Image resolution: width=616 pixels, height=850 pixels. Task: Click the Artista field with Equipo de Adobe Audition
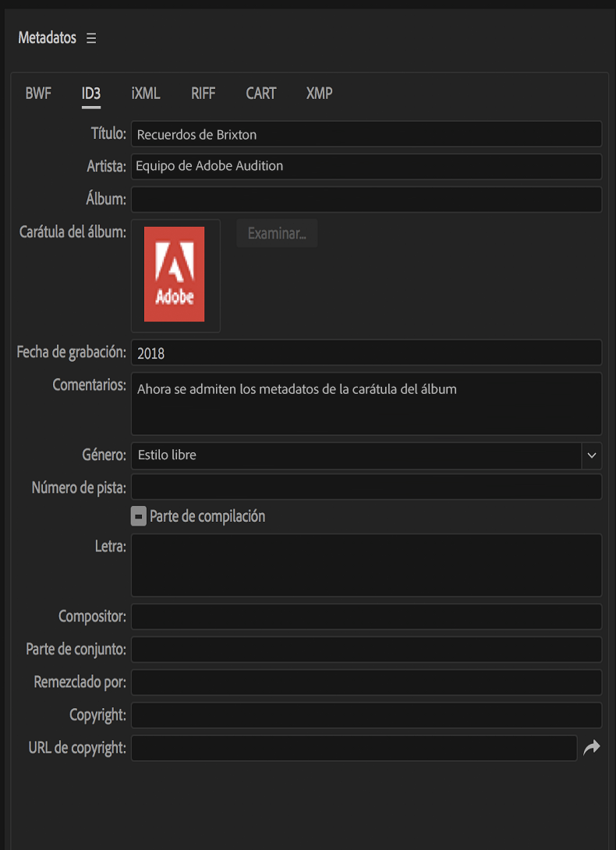tap(366, 166)
